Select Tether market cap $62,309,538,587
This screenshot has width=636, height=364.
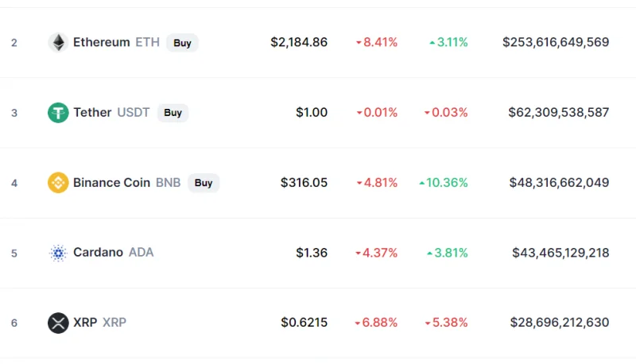pos(559,112)
